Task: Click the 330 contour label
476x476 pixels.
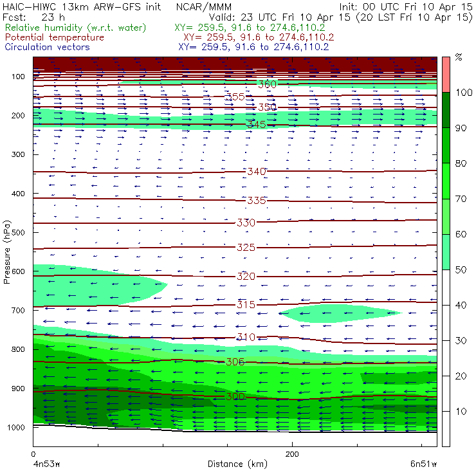Action: (x=246, y=223)
